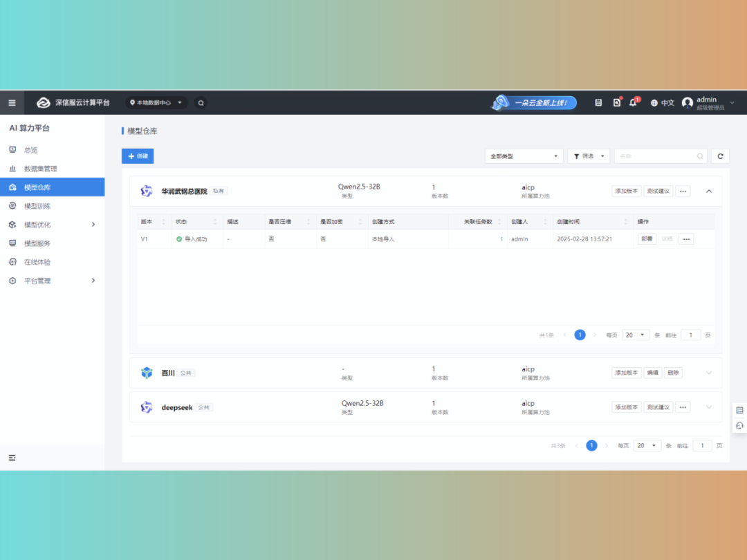Click the search icon beside 本地数据中心
The image size is (747, 560).
(x=201, y=103)
